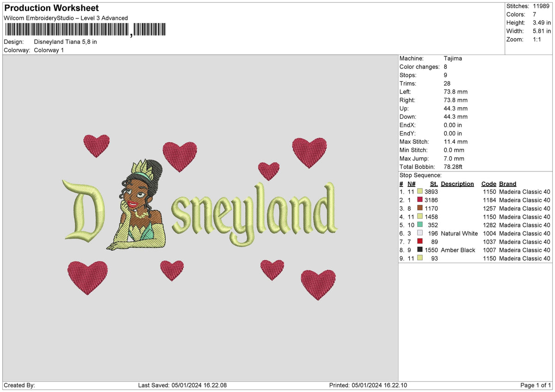This screenshot has height=392, width=555.
Task: Click the Disneyland Tiana design preview
Action: 200,217
